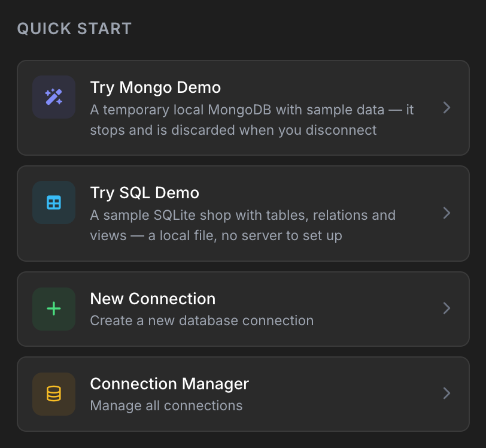The height and width of the screenshot is (448, 486).
Task: Click the magic wand icon for Mongo Demo
Action: pyautogui.click(x=54, y=97)
